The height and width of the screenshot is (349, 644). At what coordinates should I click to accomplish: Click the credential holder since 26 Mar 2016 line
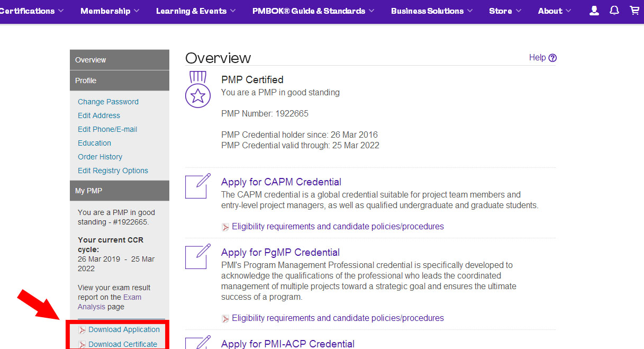(300, 135)
